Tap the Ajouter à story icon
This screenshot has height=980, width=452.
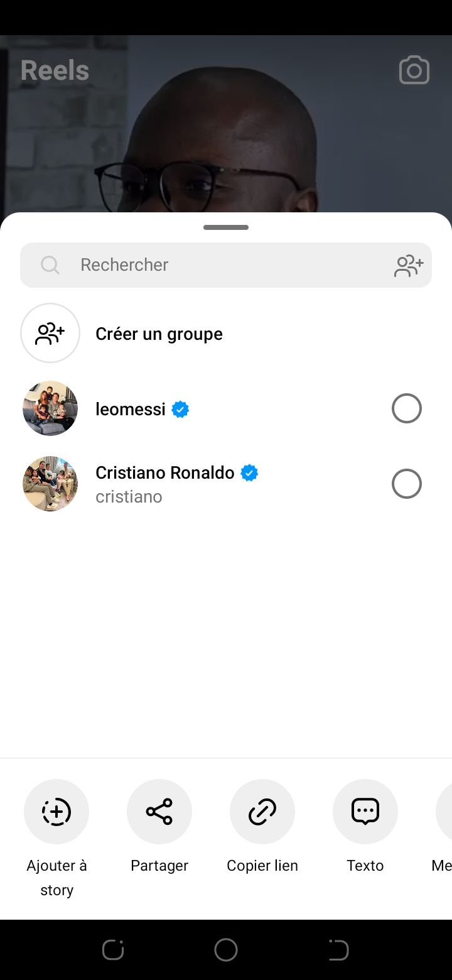point(56,812)
